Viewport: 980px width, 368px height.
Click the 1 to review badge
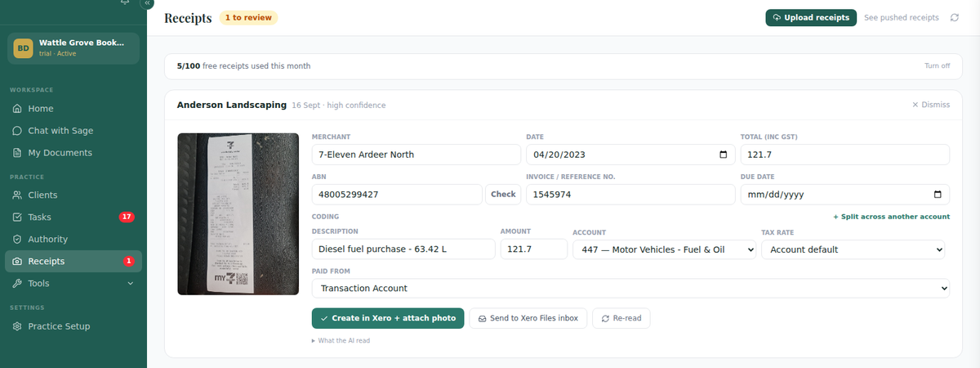tap(248, 17)
